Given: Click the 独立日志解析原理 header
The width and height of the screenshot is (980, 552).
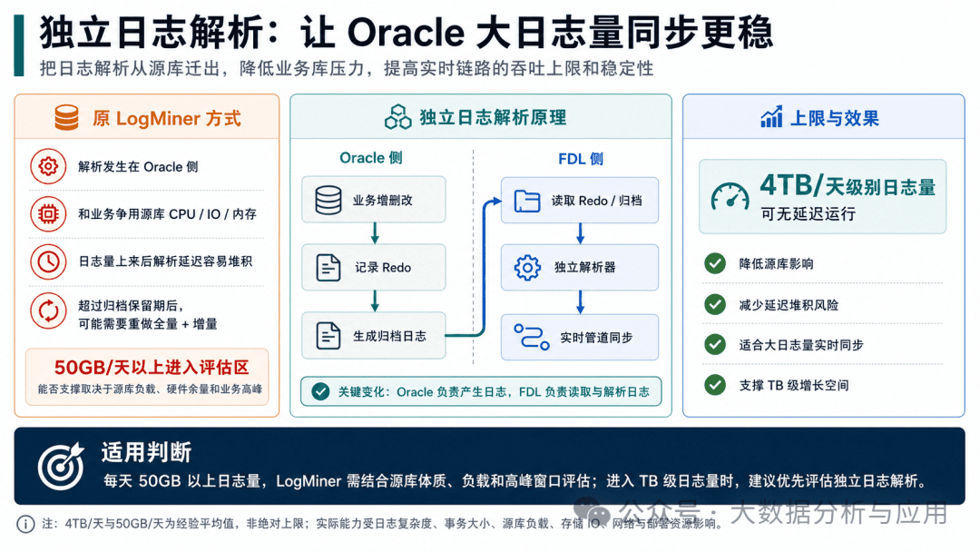Looking at the screenshot, I should [x=481, y=117].
